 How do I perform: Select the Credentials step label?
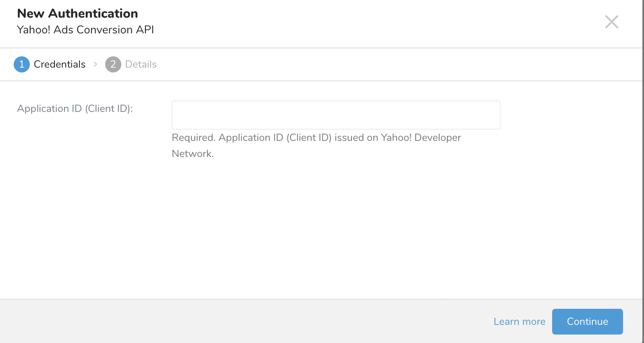(60, 64)
